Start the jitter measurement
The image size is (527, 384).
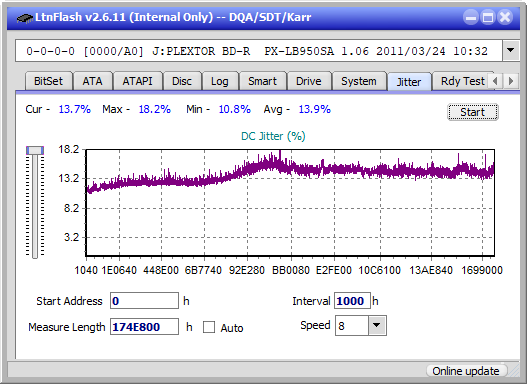pos(473,112)
